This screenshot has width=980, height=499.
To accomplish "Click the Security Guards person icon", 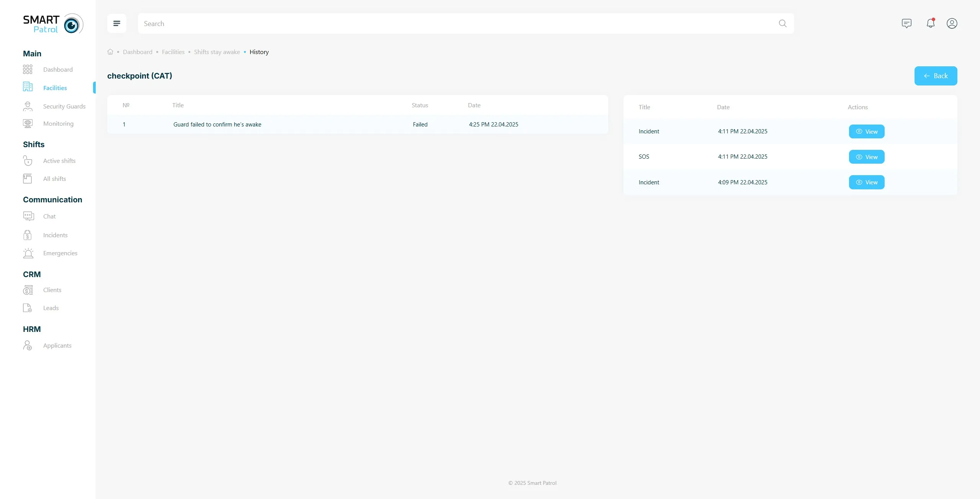I will (x=28, y=106).
